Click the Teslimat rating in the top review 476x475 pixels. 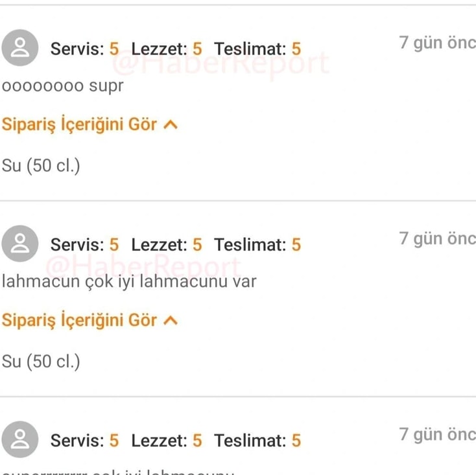pyautogui.click(x=257, y=49)
